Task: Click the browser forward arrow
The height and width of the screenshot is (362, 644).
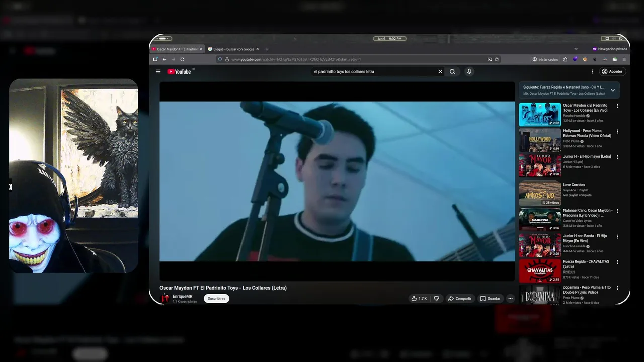Action: 173,59
